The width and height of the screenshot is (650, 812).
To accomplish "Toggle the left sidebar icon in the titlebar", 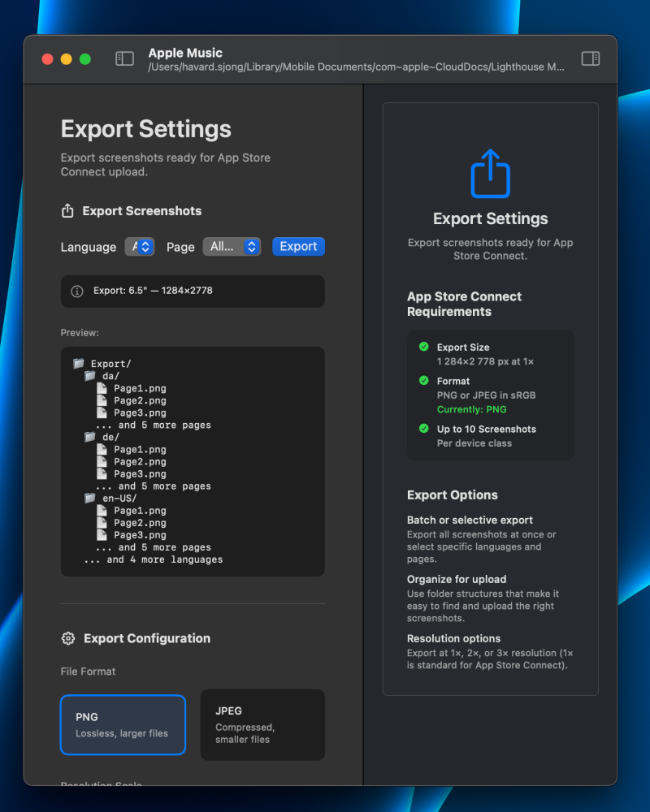I will click(x=124, y=58).
